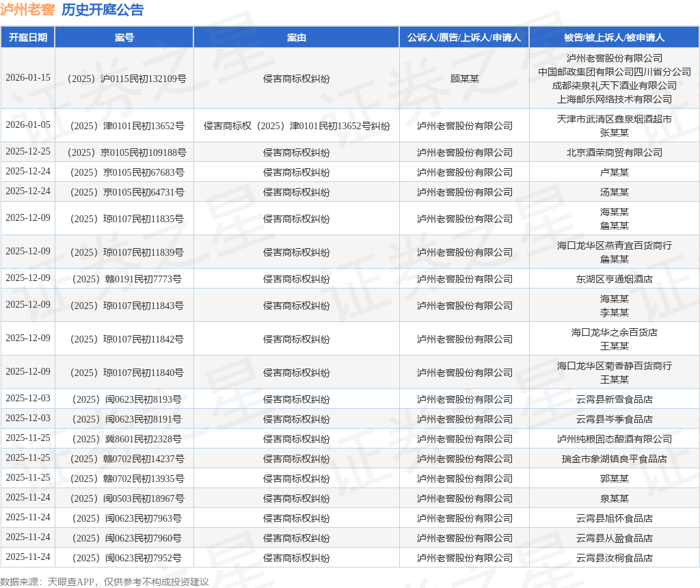This screenshot has width=700, height=588.
Task: Click defendant 海口龙华区燕青宜百货商行
Action: coord(615,245)
